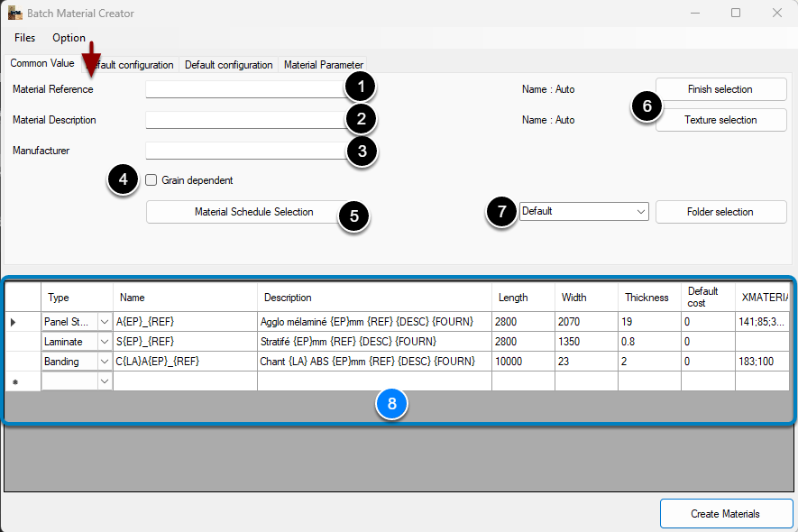
Task: Click the thickness cell 2 in the Banding row
Action: tap(649, 362)
